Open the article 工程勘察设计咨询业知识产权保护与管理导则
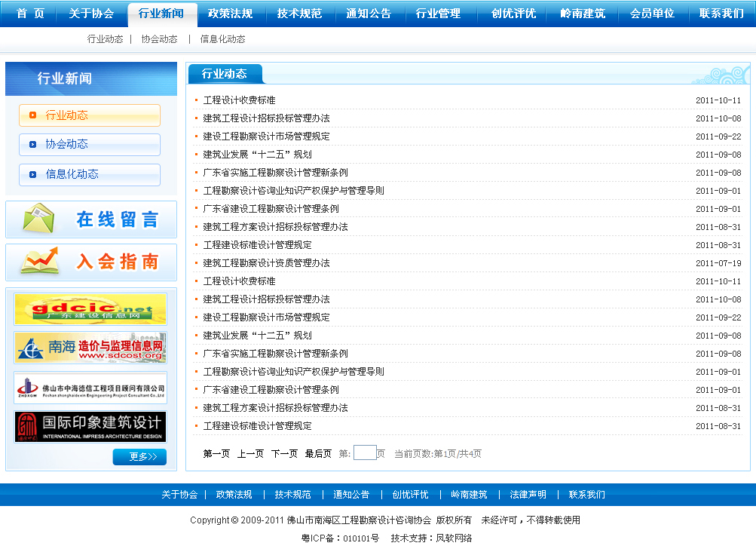 pos(293,191)
